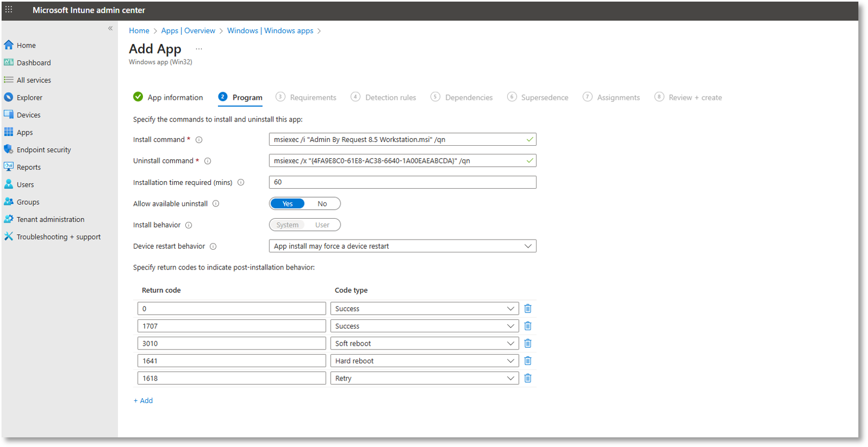Click Apps | Overview breadcrumb link
Viewport: 868px width, 447px height.
188,31
